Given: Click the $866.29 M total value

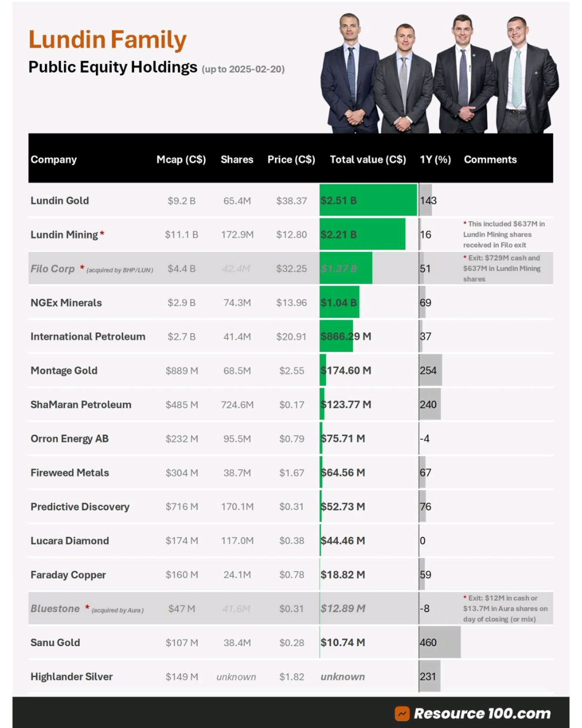Looking at the screenshot, I should [x=346, y=337].
